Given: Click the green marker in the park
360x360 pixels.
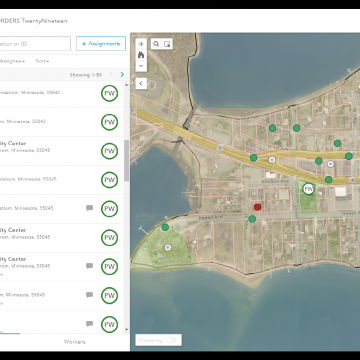Looking at the screenshot, I should tap(165, 227).
